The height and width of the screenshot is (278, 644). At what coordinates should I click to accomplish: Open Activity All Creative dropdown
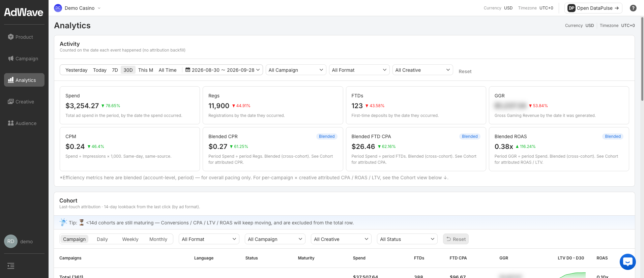point(423,70)
